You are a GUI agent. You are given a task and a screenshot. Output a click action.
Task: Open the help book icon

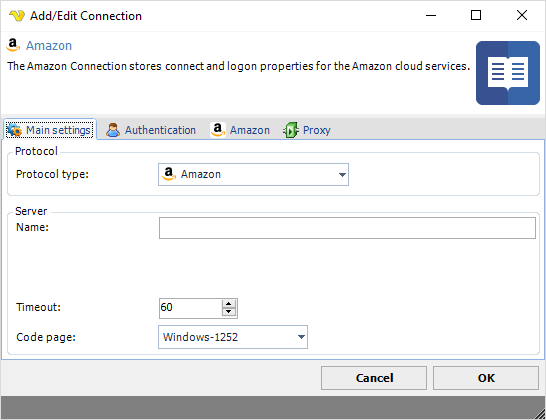(x=508, y=73)
